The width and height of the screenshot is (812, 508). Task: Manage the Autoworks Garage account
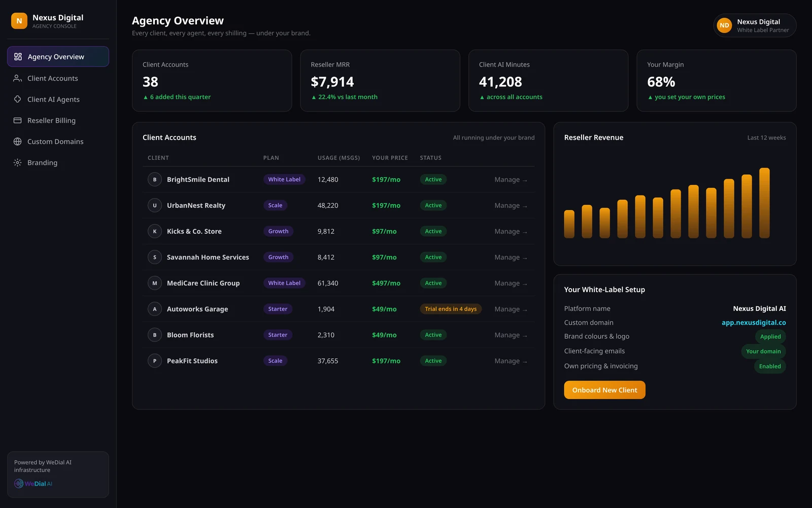[511, 309]
